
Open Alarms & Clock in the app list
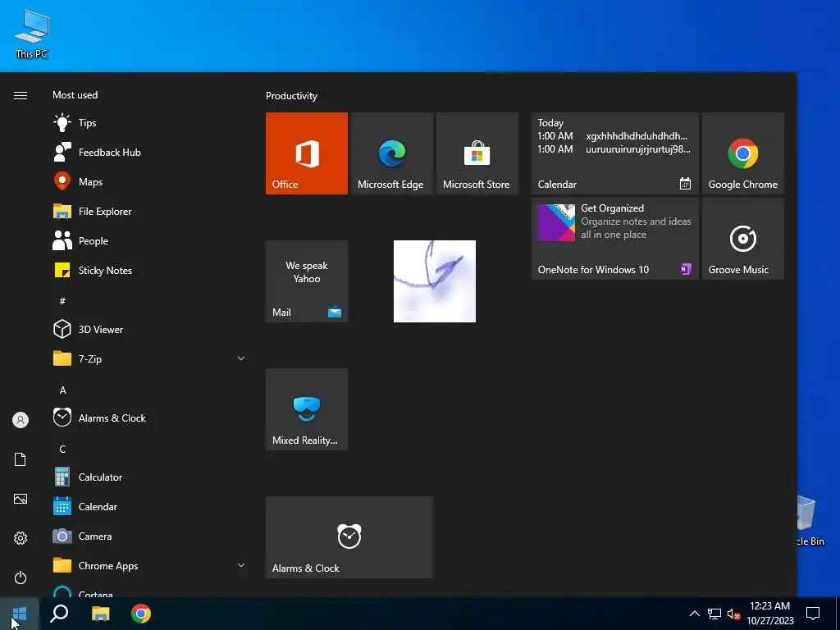coord(149,418)
